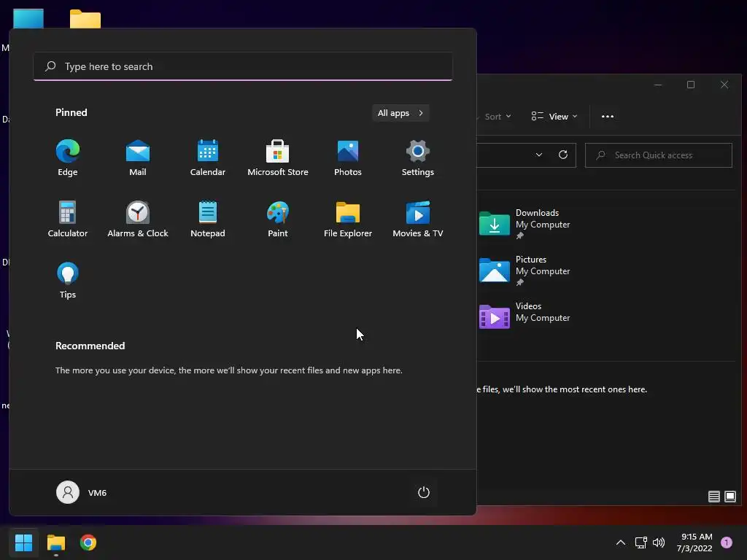Open Settings from pinned apps
Screen dimensions: 747x560
click(x=418, y=158)
